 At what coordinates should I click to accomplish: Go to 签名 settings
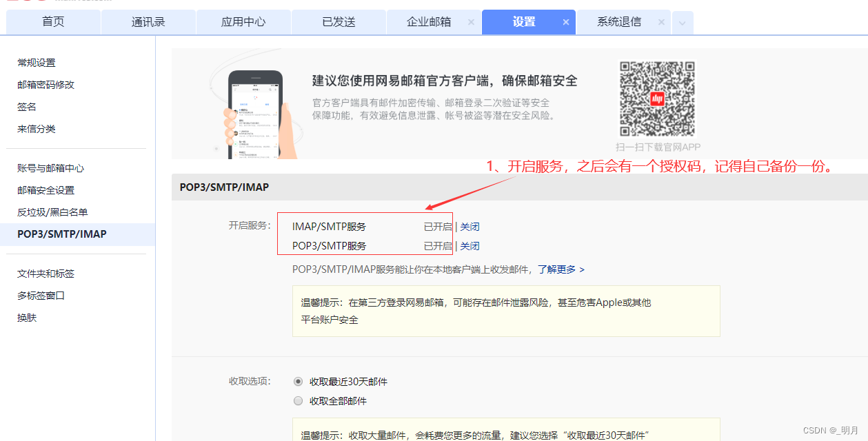coord(27,107)
